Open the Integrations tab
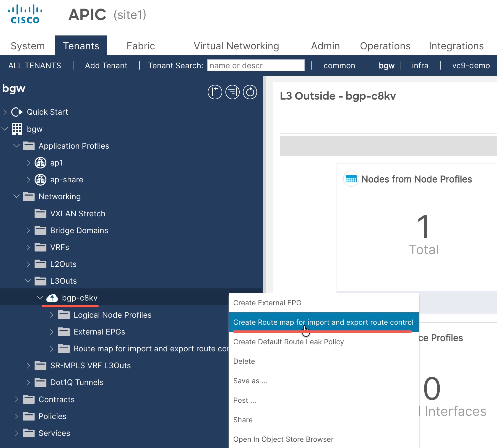Viewport: 497px width, 448px height. point(456,46)
